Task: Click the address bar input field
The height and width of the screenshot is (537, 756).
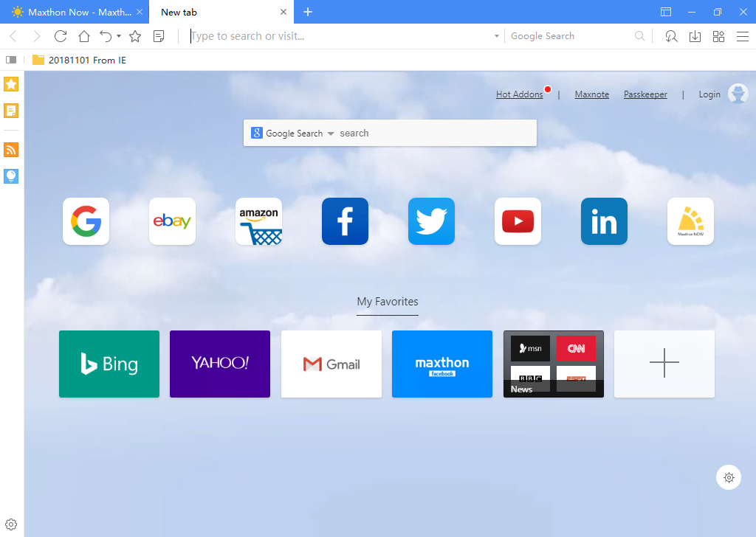Action: pyautogui.click(x=340, y=36)
